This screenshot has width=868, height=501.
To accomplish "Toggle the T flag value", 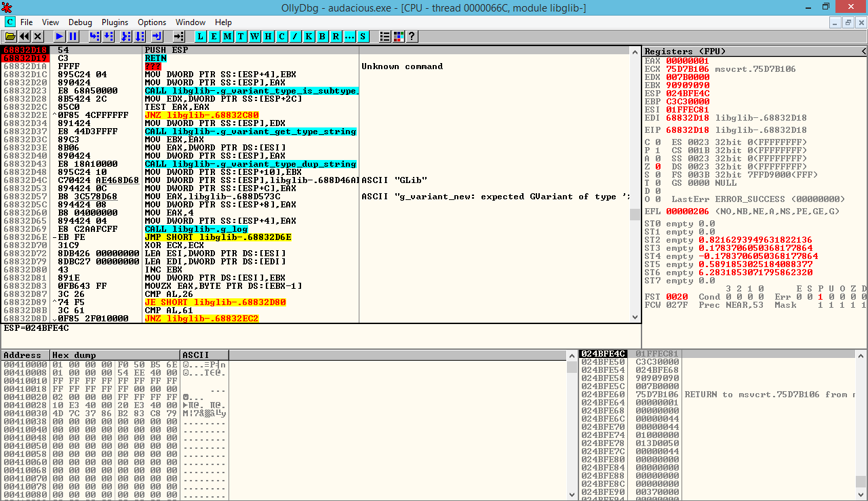I will [658, 183].
